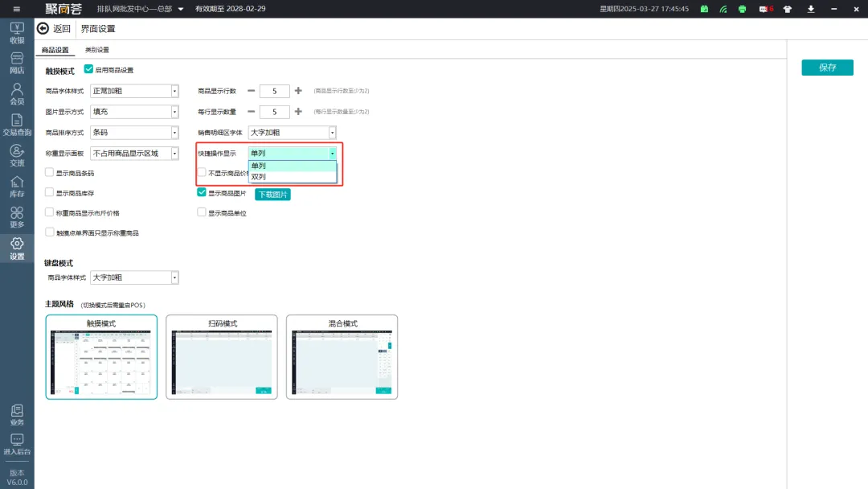Open the message notifications icon with red count

coord(767,9)
